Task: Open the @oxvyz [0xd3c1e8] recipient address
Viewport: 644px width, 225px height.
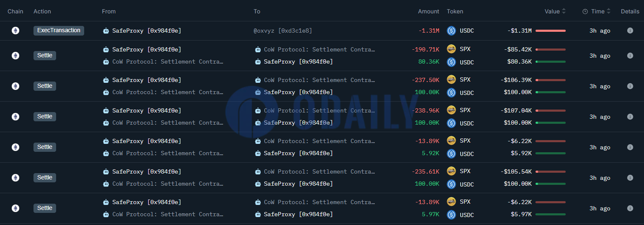Action: 283,31
